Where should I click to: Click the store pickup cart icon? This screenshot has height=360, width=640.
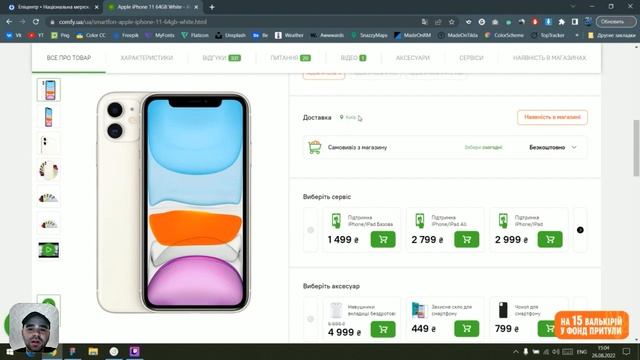click(x=315, y=147)
